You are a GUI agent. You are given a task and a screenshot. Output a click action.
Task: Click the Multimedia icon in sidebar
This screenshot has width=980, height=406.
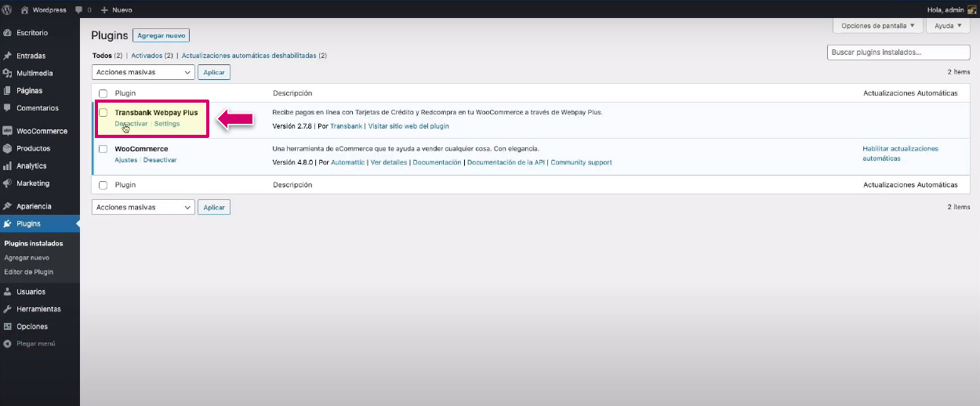point(7,73)
